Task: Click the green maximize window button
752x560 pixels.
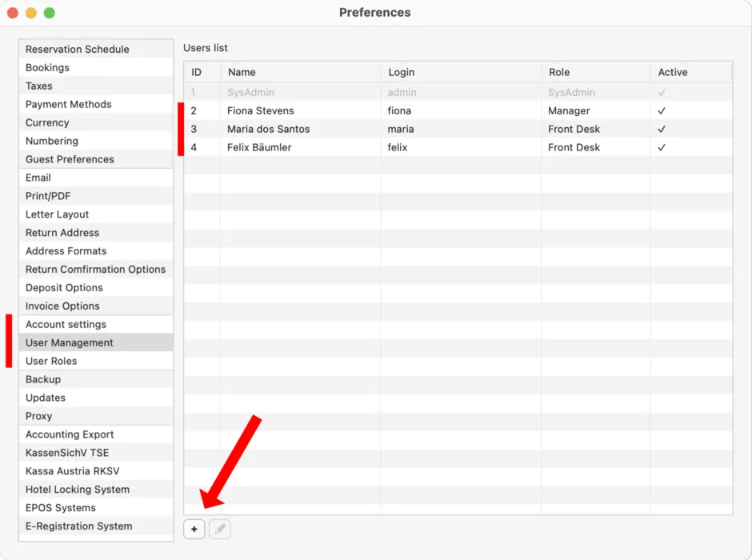Action: 50,13
